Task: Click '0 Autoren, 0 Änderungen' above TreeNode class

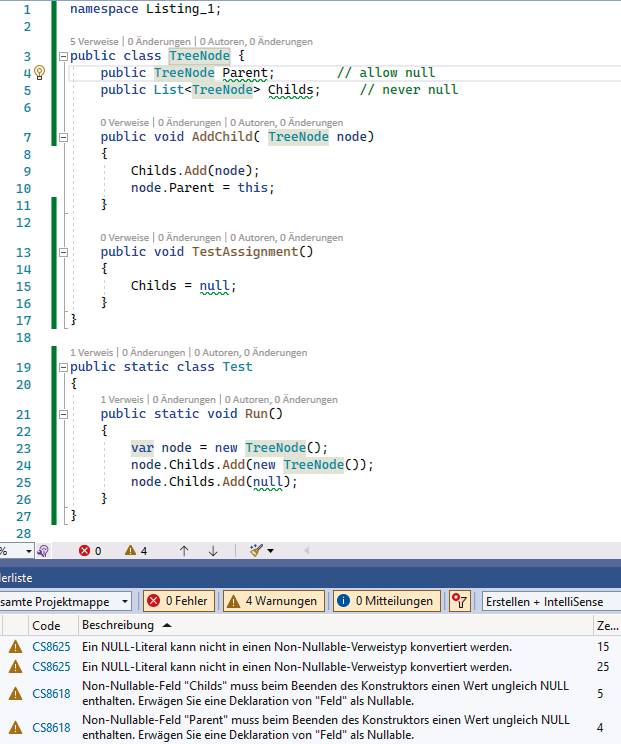Action: 256,42
